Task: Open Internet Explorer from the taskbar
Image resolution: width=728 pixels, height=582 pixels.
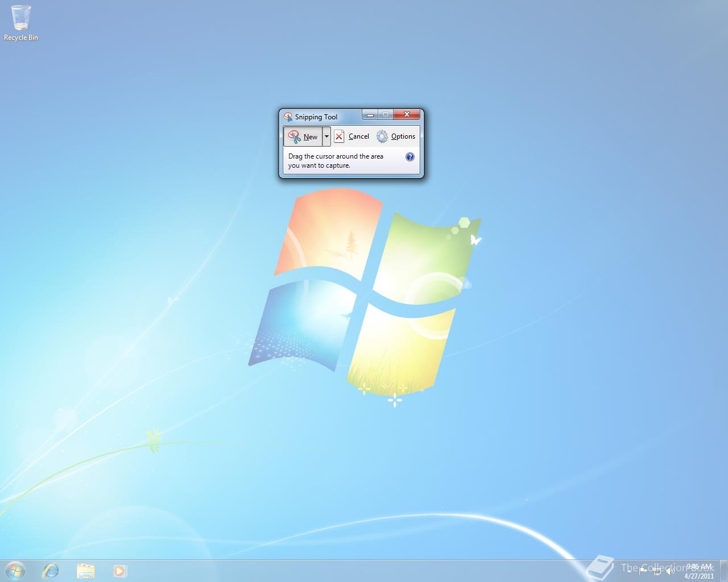Action: (51, 571)
